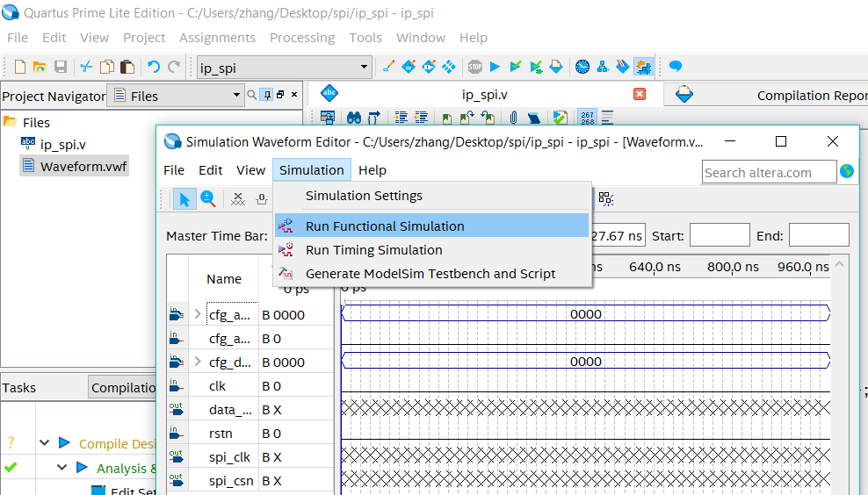Click the paperclip icon in editor toolbar
Viewport: 868px width, 495px height.
tap(513, 118)
